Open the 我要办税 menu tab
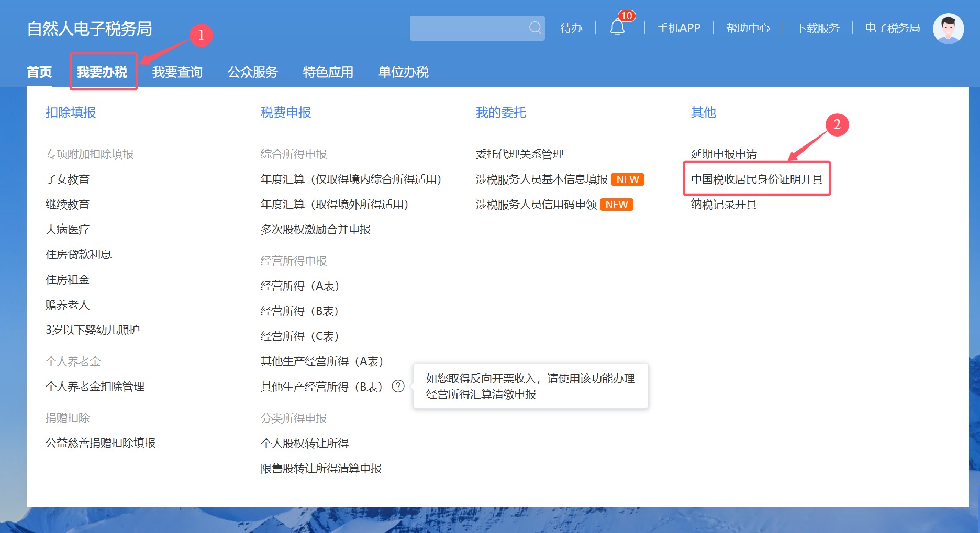The image size is (980, 533). tap(102, 72)
